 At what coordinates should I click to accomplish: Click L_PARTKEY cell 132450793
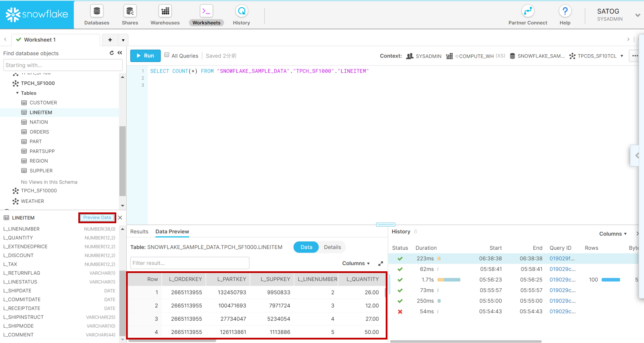coord(232,293)
